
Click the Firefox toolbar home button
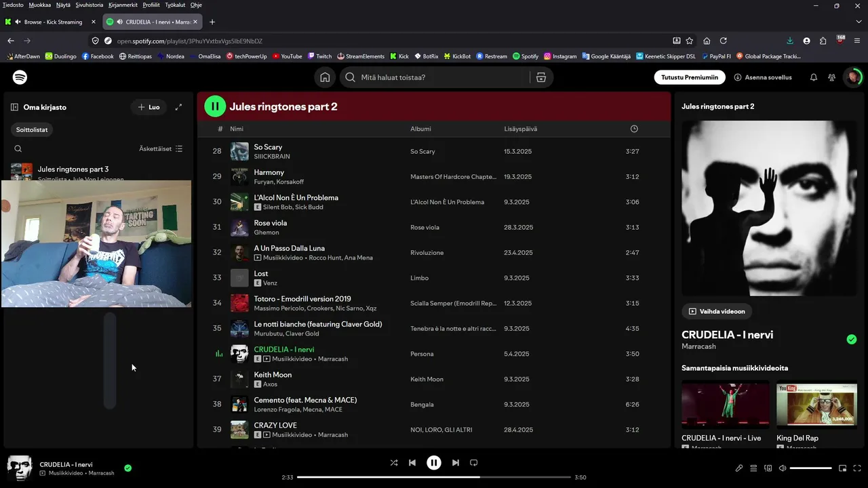tap(707, 41)
